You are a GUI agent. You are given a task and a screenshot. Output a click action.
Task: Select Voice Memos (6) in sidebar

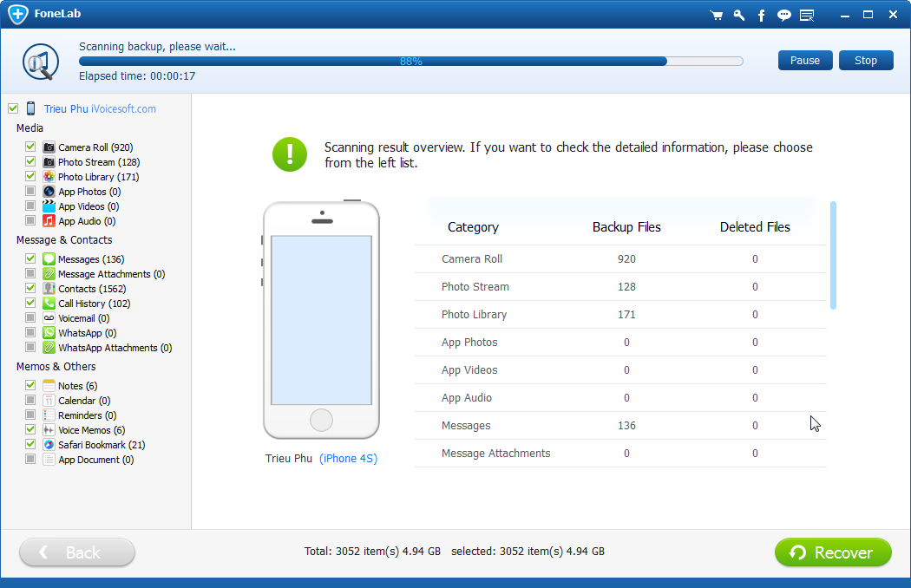click(x=91, y=430)
